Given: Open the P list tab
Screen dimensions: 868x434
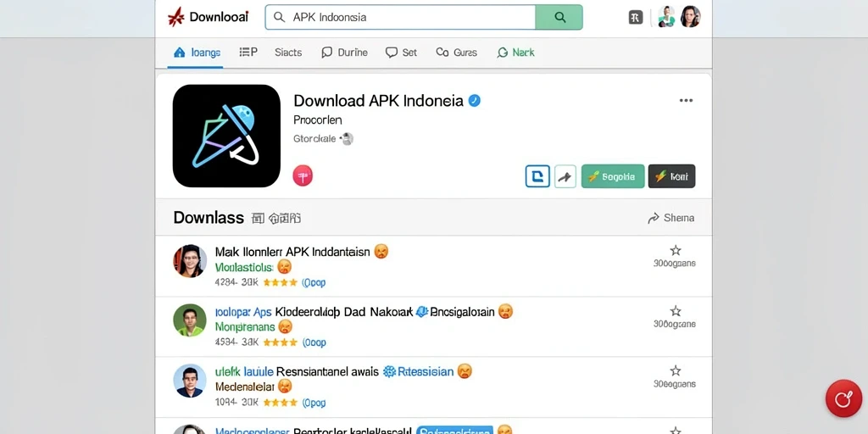Looking at the screenshot, I should point(248,53).
